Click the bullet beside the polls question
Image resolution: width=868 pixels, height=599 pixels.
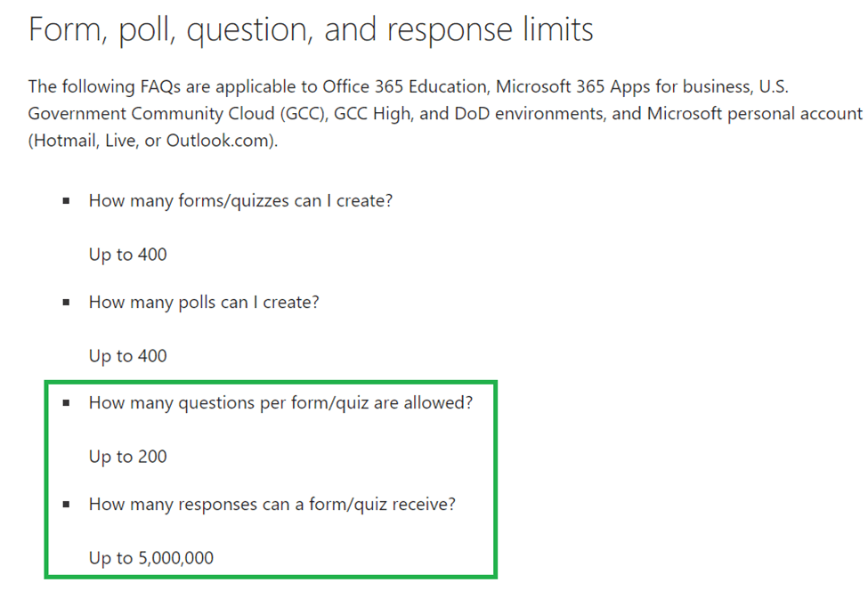coord(67,303)
